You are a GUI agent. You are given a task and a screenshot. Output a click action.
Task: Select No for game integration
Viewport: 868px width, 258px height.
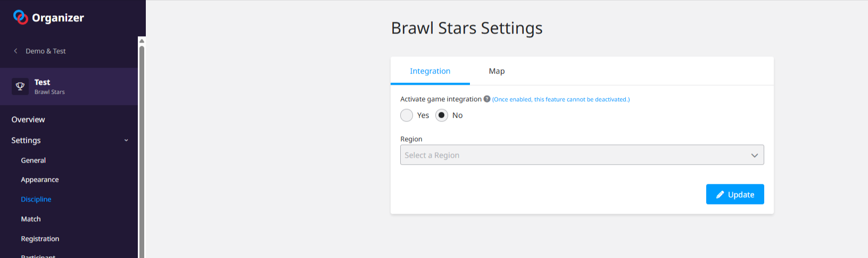442,115
